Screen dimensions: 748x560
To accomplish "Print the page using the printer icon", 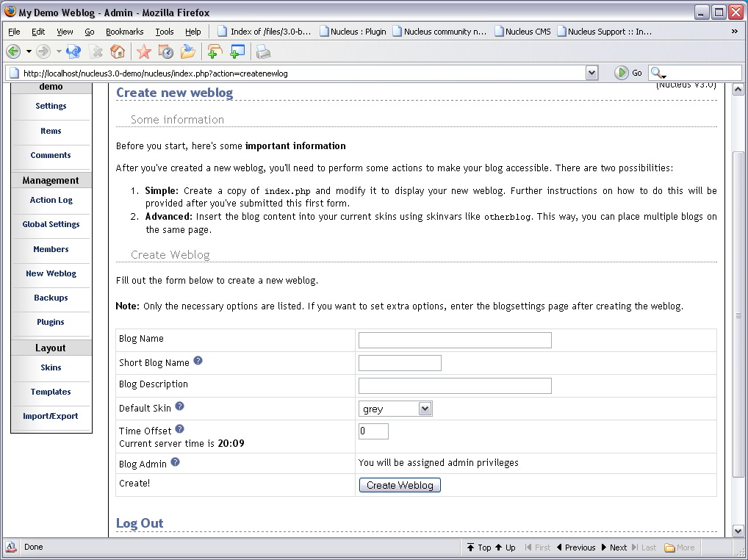I will (263, 51).
